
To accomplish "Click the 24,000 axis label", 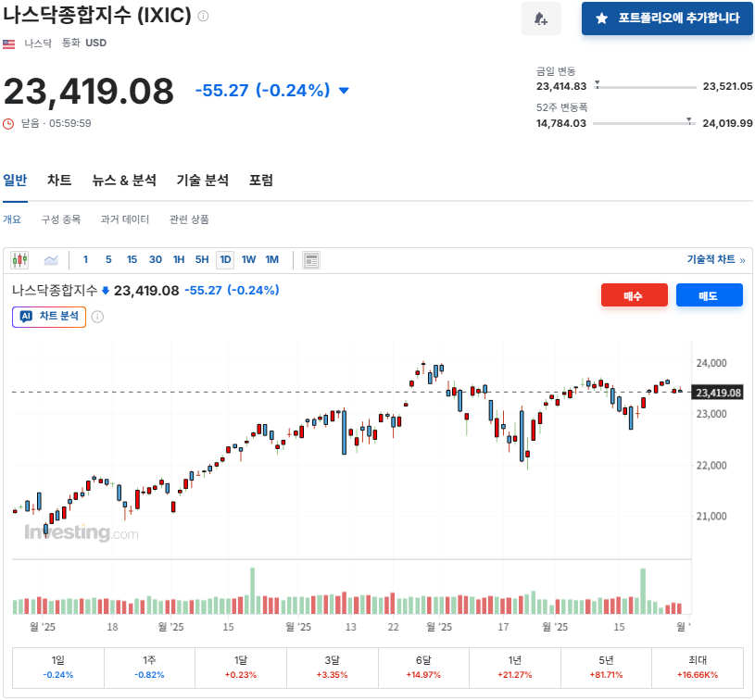I will pos(711,363).
